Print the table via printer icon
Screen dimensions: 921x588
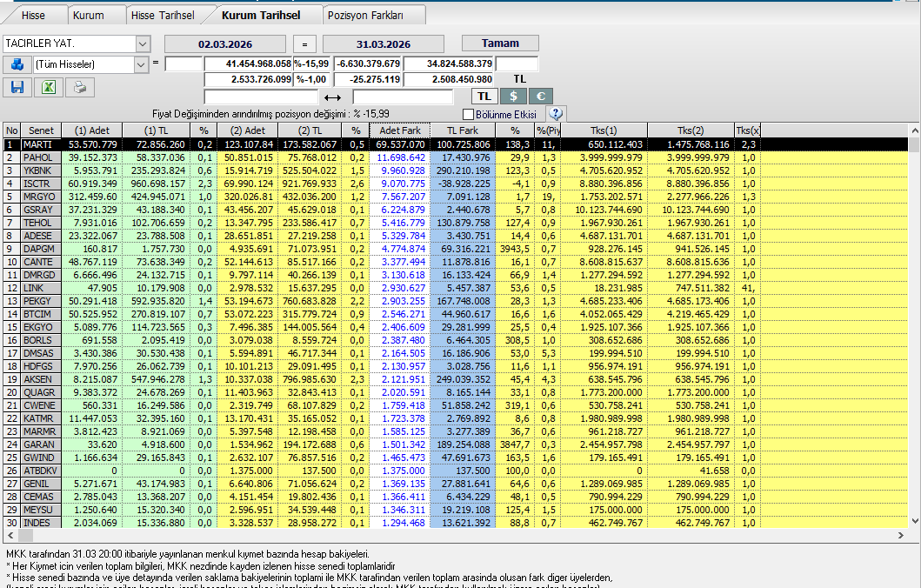(x=79, y=88)
